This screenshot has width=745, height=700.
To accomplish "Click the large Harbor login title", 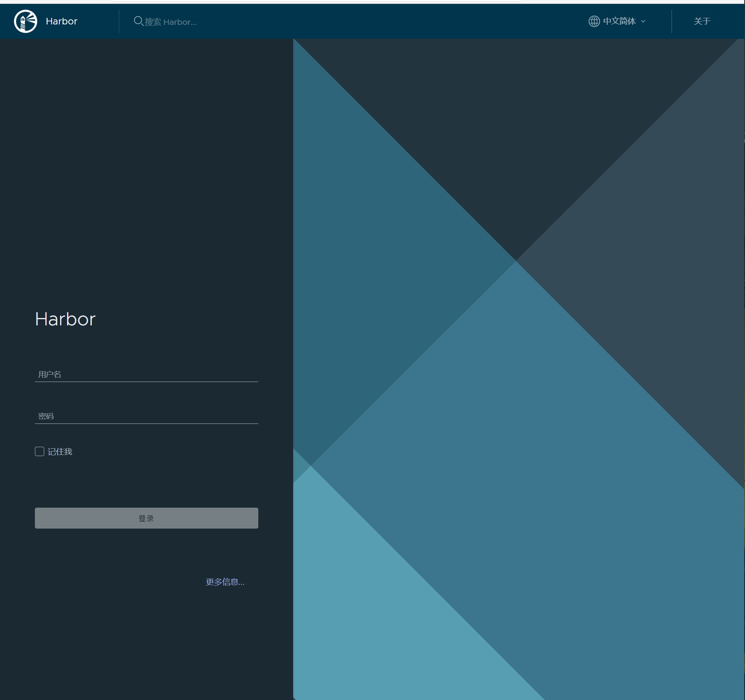I will click(65, 319).
